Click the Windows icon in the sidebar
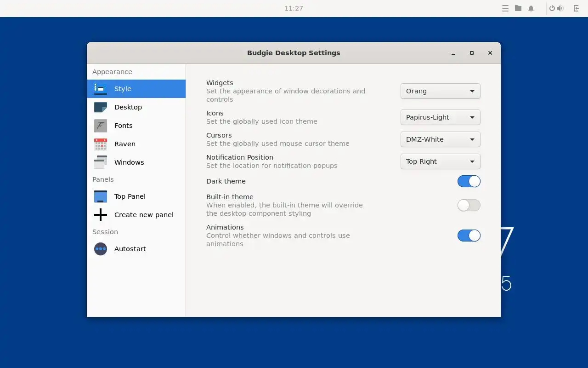588x368 pixels. click(101, 162)
